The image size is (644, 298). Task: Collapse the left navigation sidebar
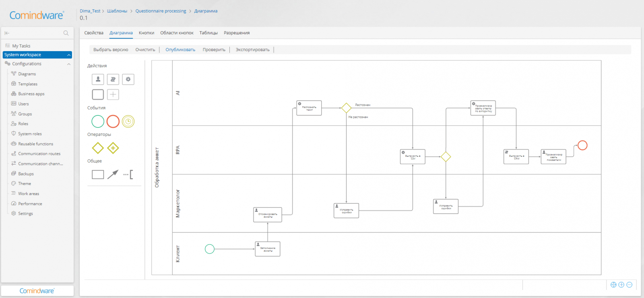[x=7, y=33]
